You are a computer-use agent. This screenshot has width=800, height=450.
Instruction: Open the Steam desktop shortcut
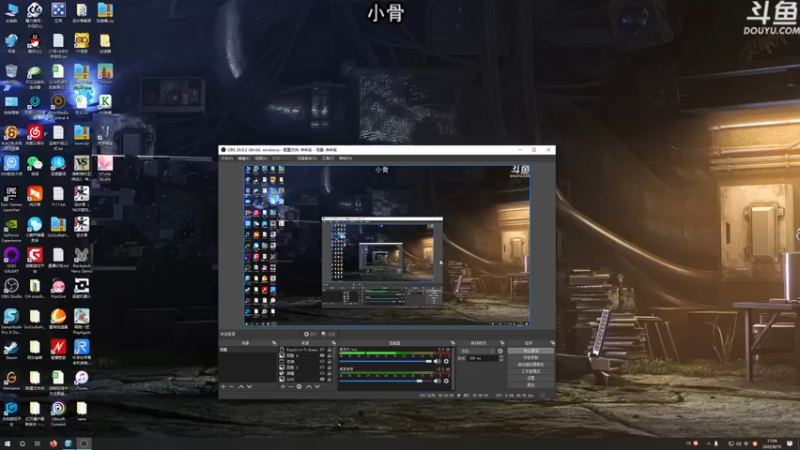coord(11,349)
